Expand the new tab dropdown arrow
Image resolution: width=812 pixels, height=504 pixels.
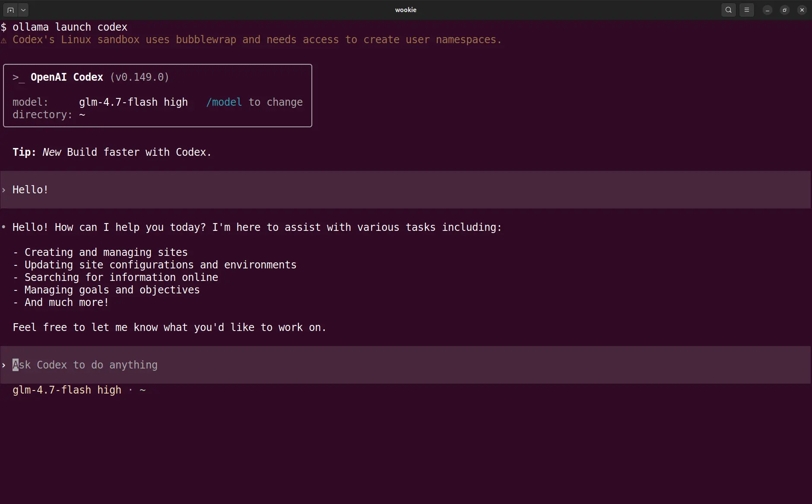23,9
